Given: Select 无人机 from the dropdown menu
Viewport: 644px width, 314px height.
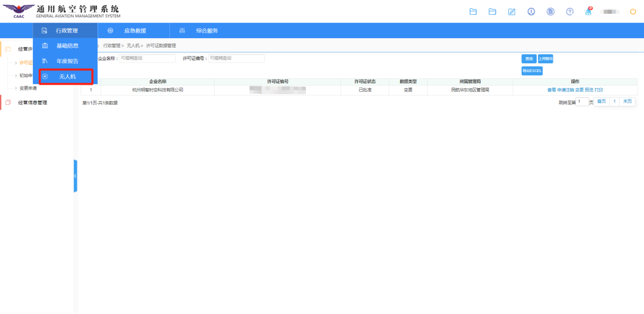Looking at the screenshot, I should click(x=67, y=77).
